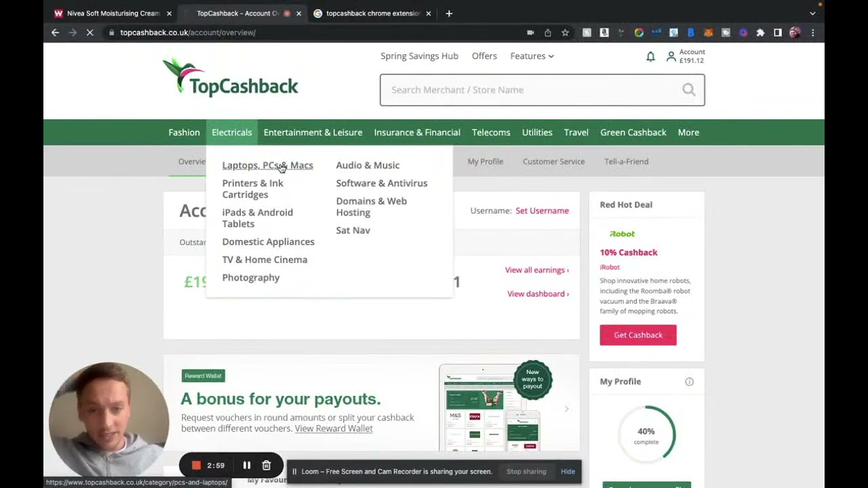868x488 pixels.
Task: Click Set Username link
Action: pos(542,211)
